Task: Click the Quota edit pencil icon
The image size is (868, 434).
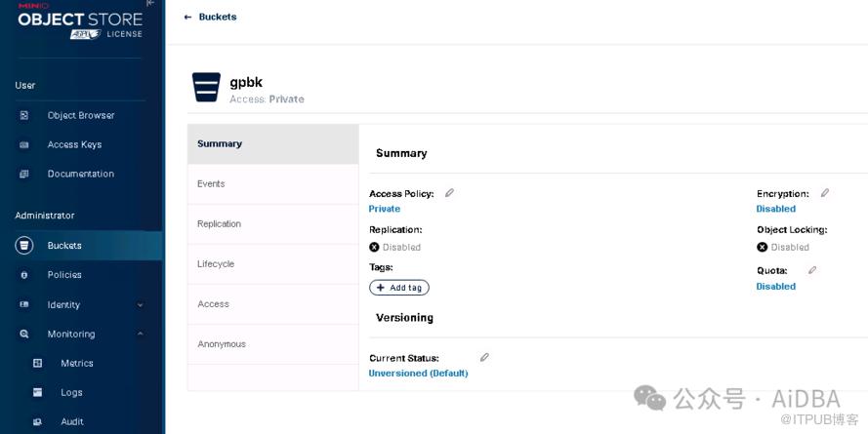Action: click(x=812, y=270)
